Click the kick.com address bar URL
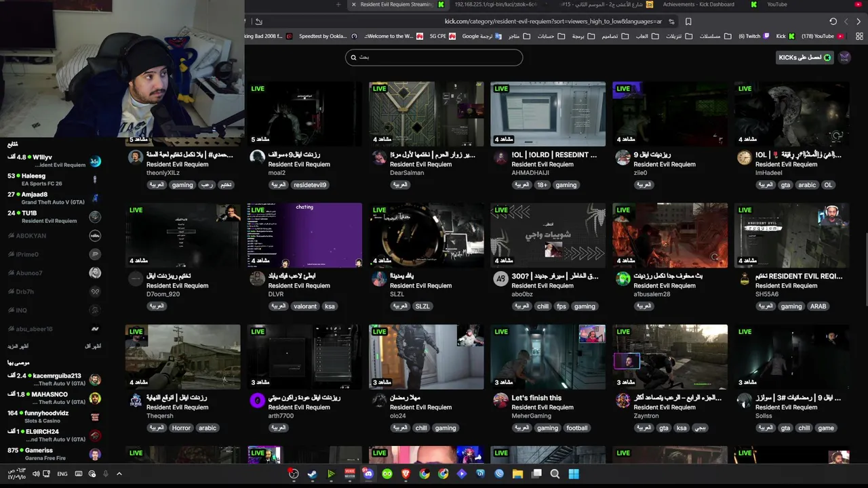The image size is (868, 488). pyautogui.click(x=553, y=21)
